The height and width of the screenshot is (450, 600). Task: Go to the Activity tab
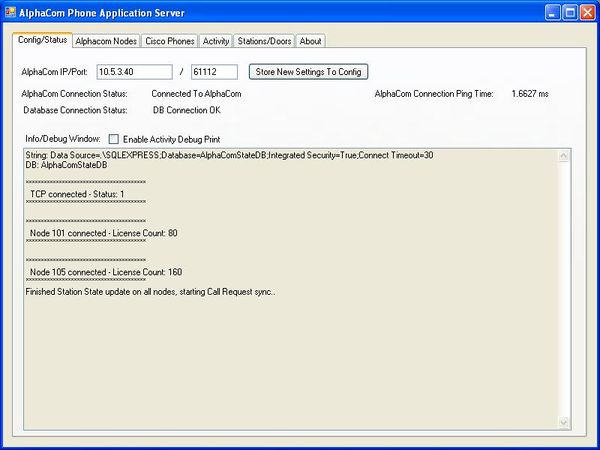point(216,41)
